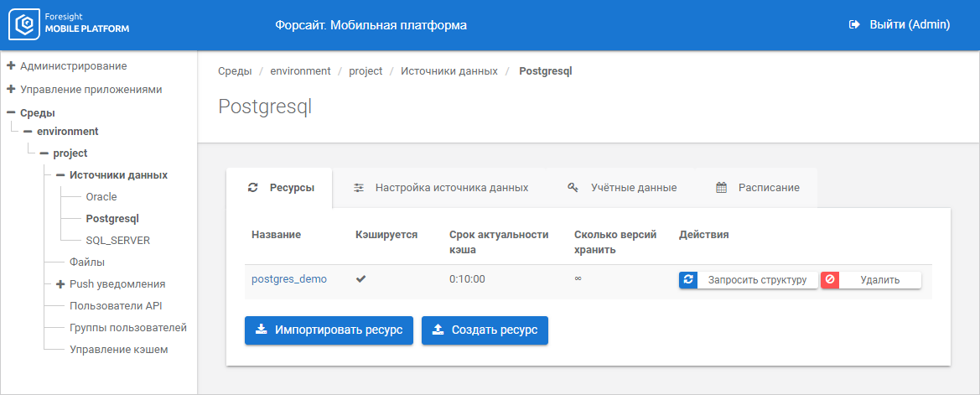
Task: Click the calendar icon on Расписание tab
Action: click(721, 188)
